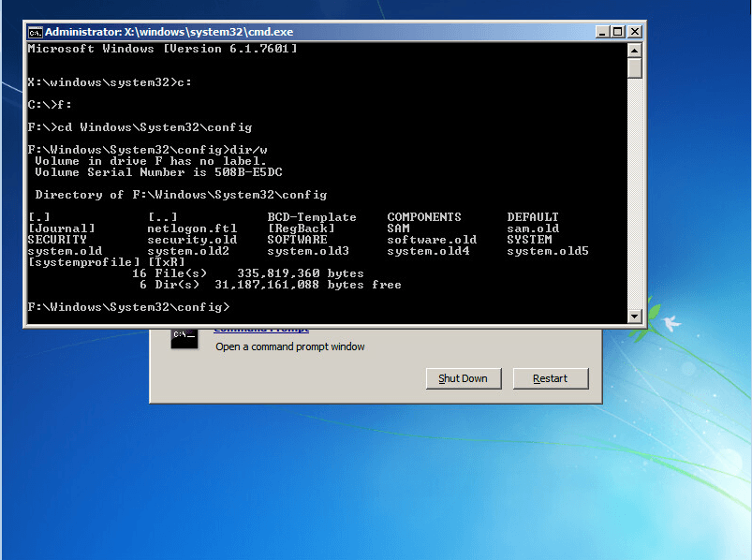Click the Command Prompt icon in recovery dialog
This screenshot has width=752, height=560.
184,338
